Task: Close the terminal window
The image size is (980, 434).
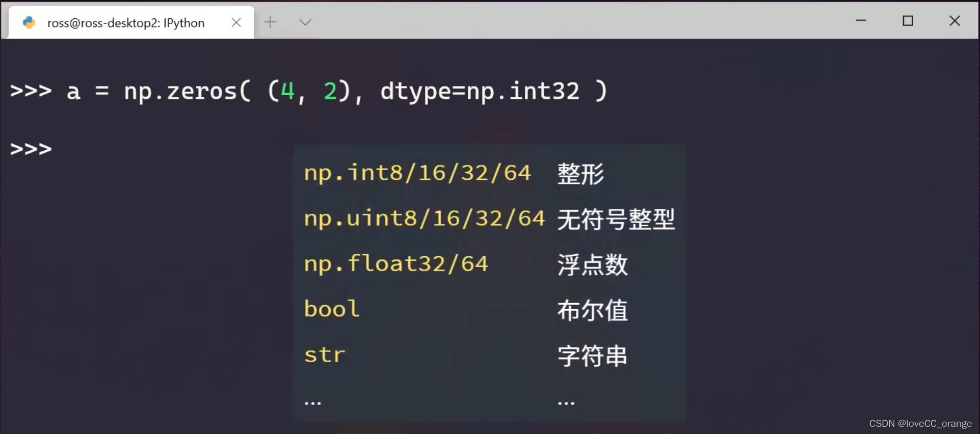Action: [x=955, y=20]
